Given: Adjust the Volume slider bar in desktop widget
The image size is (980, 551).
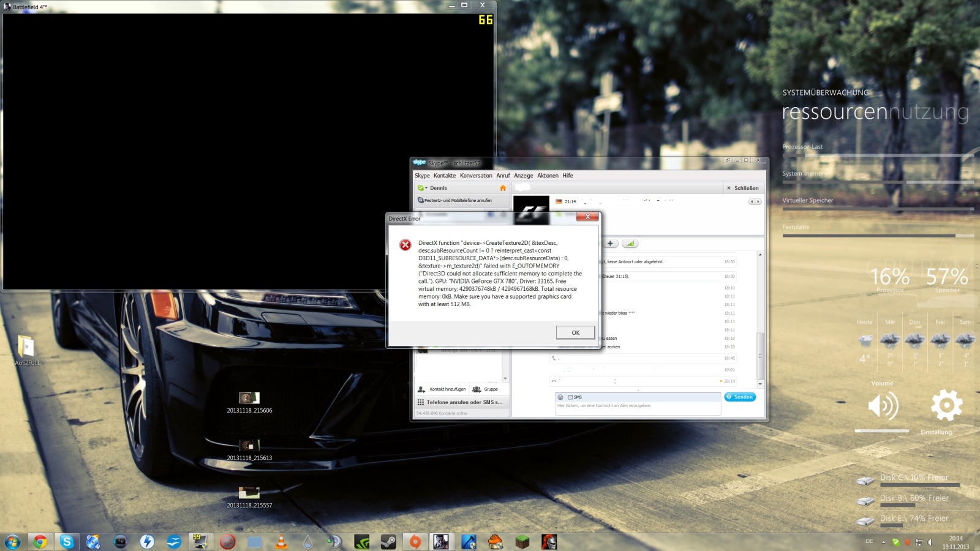Looking at the screenshot, I should tap(882, 431).
